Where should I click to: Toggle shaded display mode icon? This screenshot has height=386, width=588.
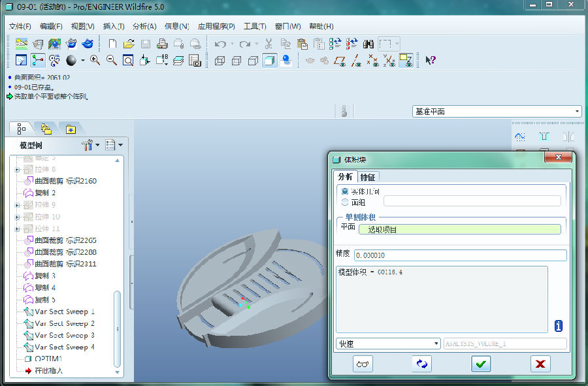tap(269, 61)
